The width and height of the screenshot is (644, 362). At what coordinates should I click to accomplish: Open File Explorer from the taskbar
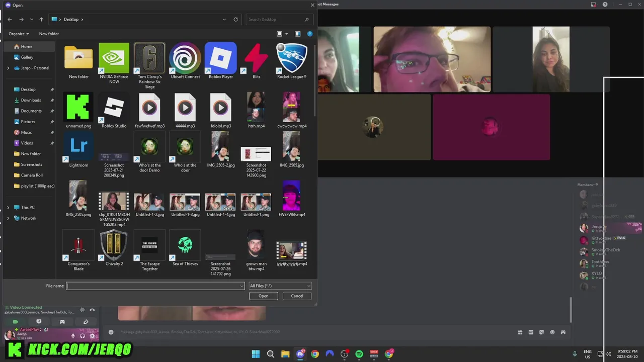point(285,354)
